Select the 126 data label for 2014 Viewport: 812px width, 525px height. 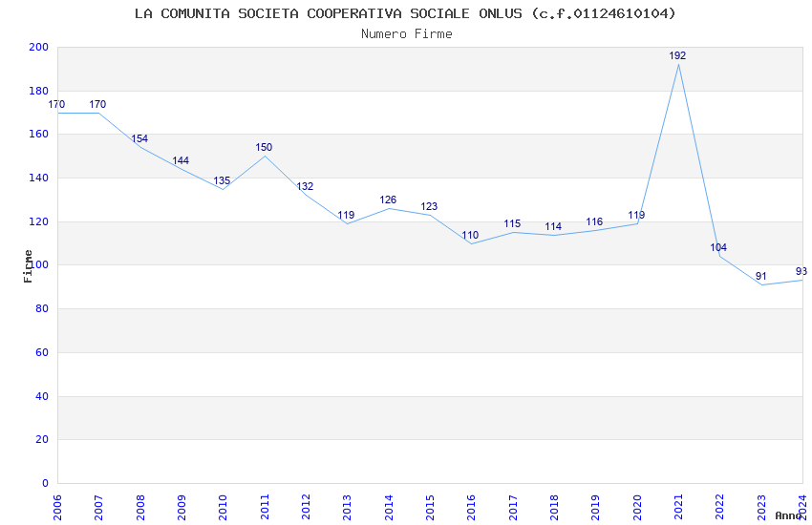(x=388, y=199)
